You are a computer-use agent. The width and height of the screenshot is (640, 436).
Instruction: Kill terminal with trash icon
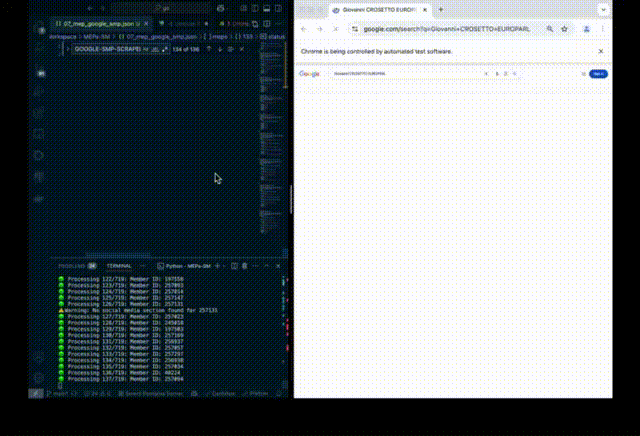click(x=244, y=266)
